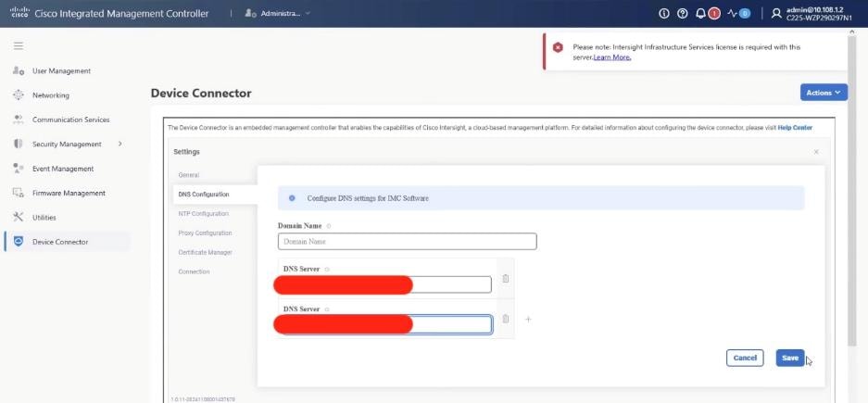Select the DNS Configuration tab

click(x=204, y=195)
